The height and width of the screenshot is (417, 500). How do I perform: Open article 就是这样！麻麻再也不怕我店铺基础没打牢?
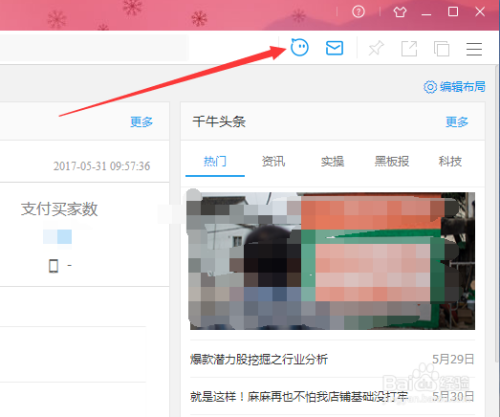(299, 397)
